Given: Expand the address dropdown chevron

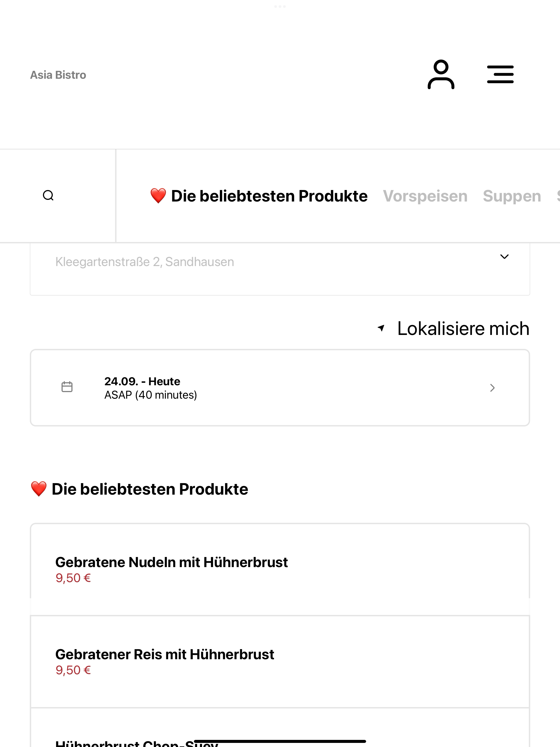Looking at the screenshot, I should pyautogui.click(x=504, y=257).
